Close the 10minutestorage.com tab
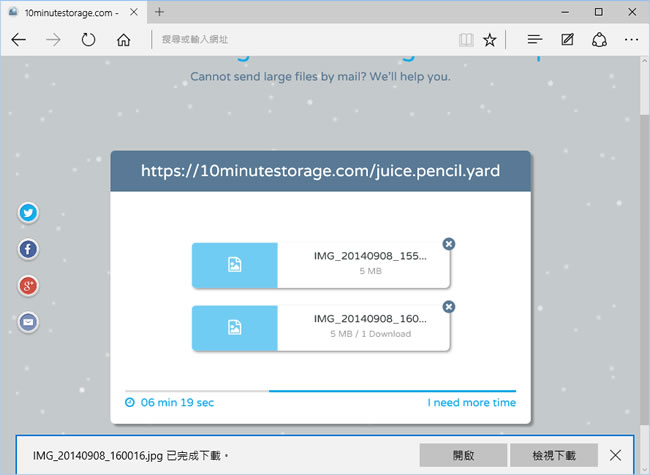 133,12
